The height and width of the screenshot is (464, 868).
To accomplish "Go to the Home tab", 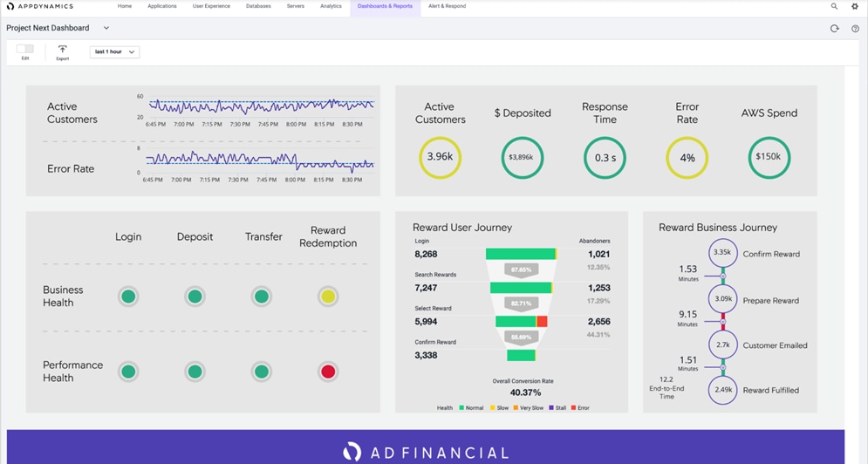I will tap(125, 6).
